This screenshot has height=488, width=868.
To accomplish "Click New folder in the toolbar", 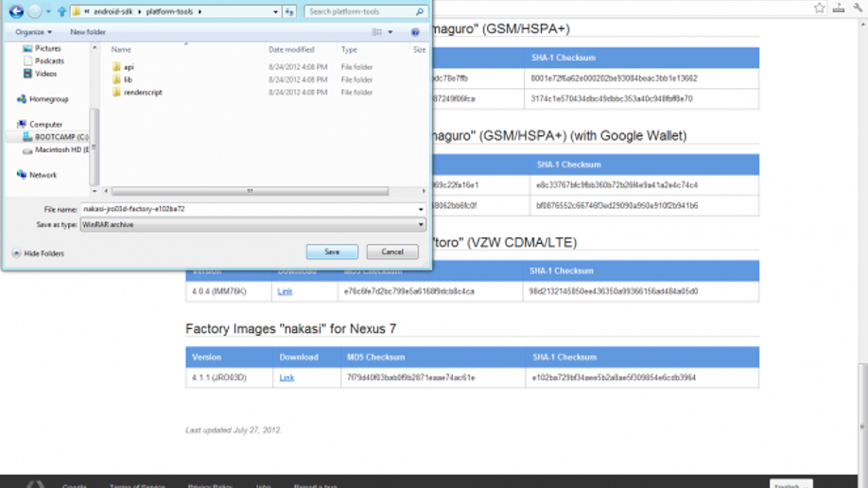I will pos(88,32).
